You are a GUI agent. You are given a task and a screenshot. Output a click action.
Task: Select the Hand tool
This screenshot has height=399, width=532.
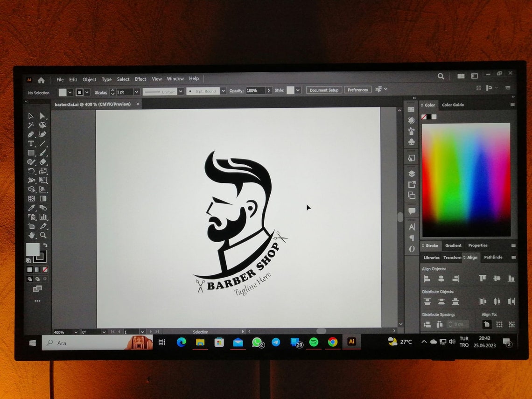[x=32, y=236]
